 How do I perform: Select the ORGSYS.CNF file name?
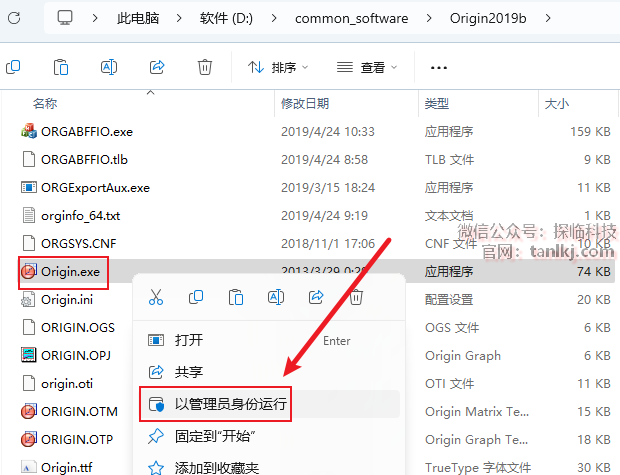(79, 243)
